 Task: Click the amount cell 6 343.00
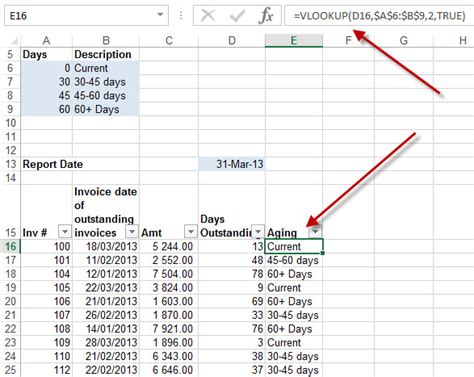169,356
